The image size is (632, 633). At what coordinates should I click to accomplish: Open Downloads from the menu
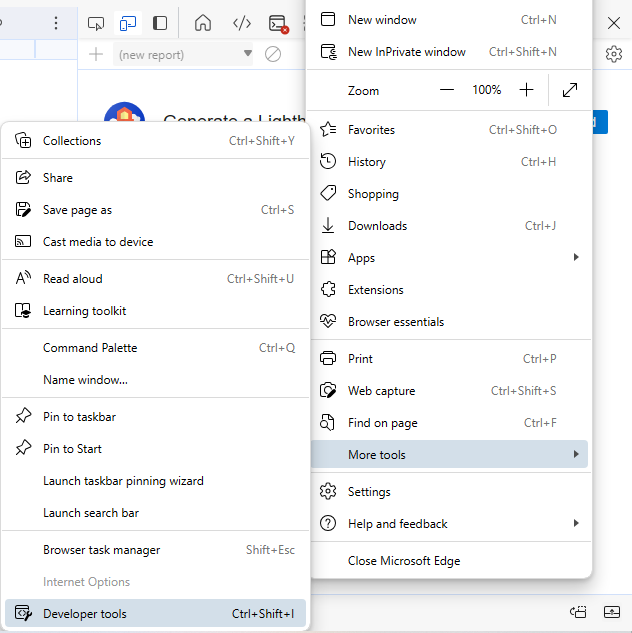pyautogui.click(x=449, y=226)
